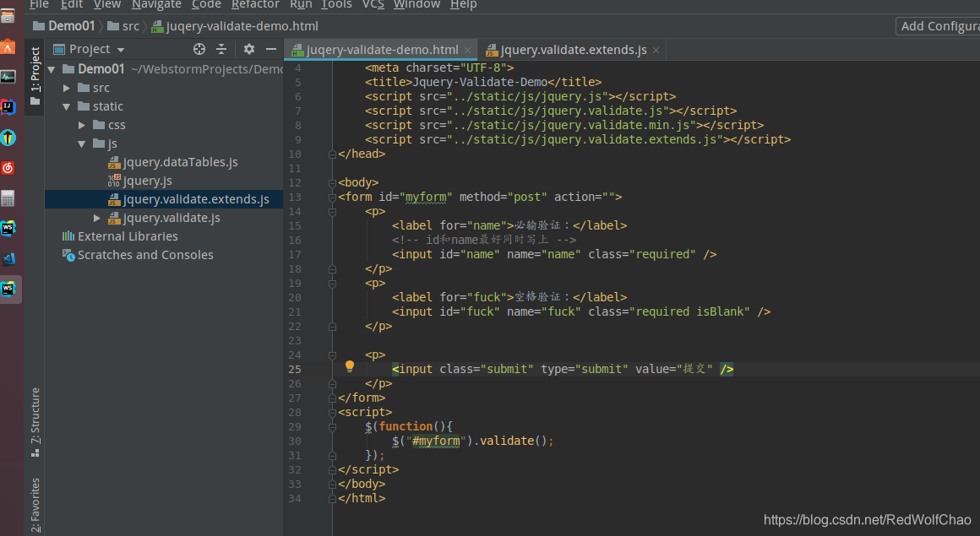Close the jquery.validate.extends.js tab
980x536 pixels.
[656, 50]
